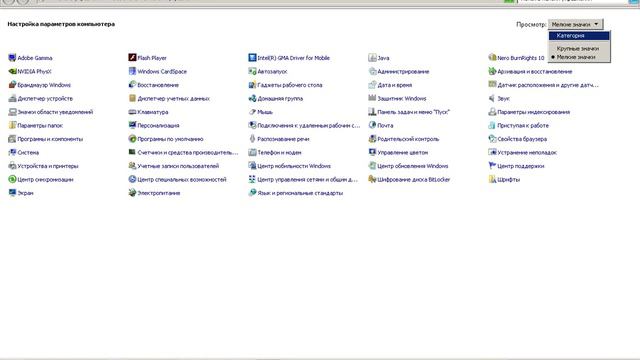This screenshot has width=640, height=360.
Task: Open Язык и региональные стандарты link
Action: pyautogui.click(x=300, y=193)
